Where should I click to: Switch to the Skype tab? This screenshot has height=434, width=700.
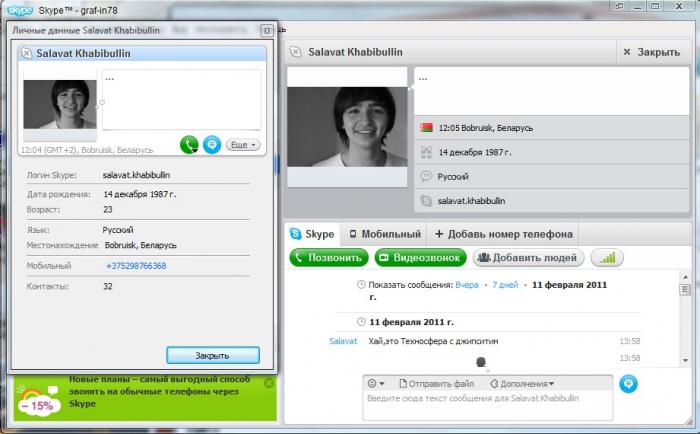312,234
